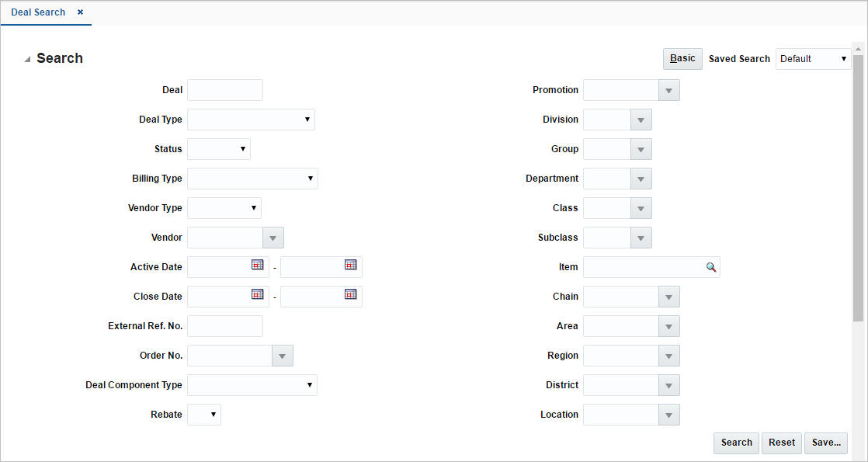Open the calendar picker for Close Date start
Image resolution: width=868 pixels, height=462 pixels.
click(256, 296)
